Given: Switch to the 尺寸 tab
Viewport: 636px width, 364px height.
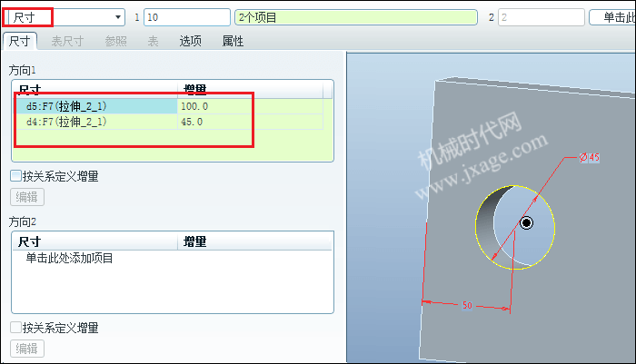Looking at the screenshot, I should coord(20,41).
